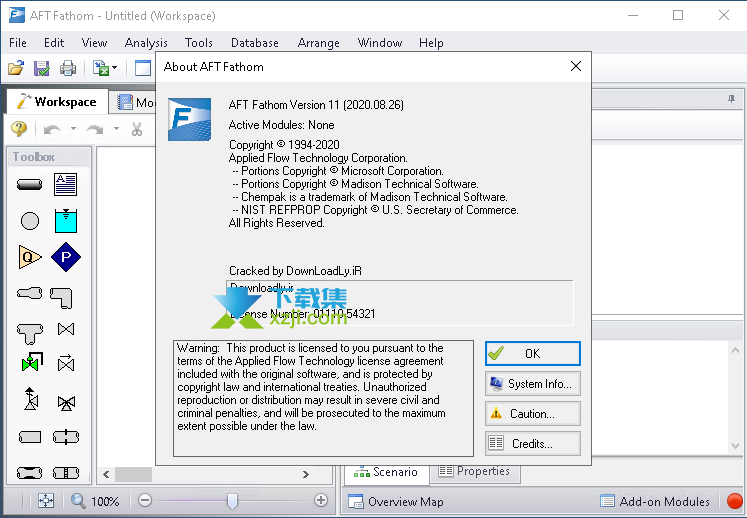Open the Edit menu
This screenshot has height=518, width=747.
click(x=54, y=43)
